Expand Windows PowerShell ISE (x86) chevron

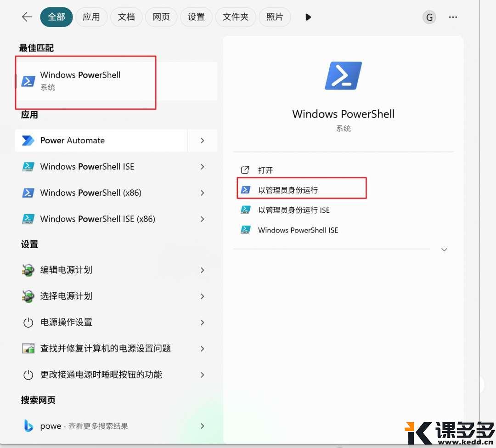[203, 219]
